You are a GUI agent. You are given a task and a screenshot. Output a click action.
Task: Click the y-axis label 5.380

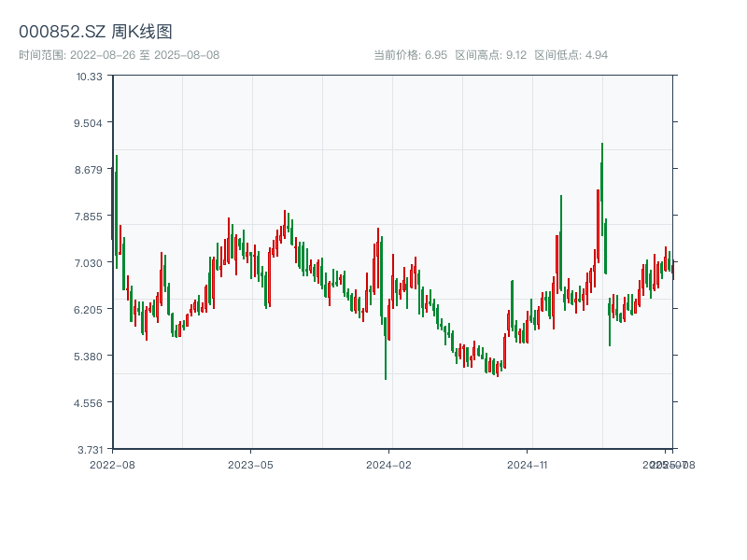click(88, 357)
